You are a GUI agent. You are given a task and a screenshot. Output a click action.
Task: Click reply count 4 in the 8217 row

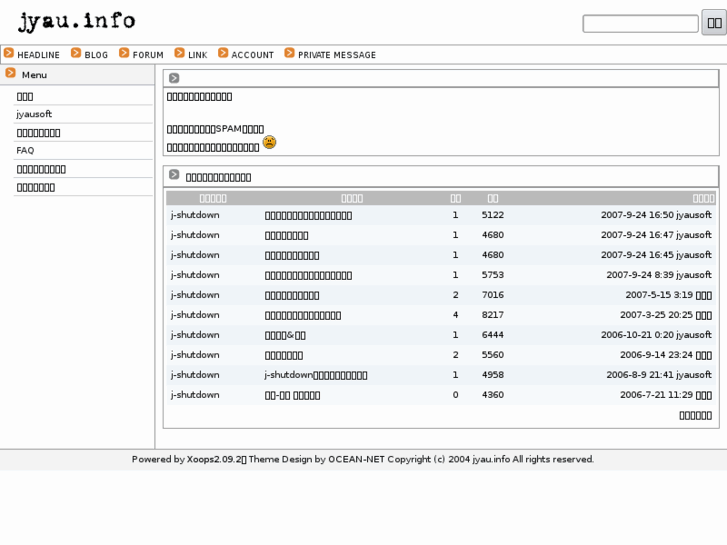coord(455,314)
